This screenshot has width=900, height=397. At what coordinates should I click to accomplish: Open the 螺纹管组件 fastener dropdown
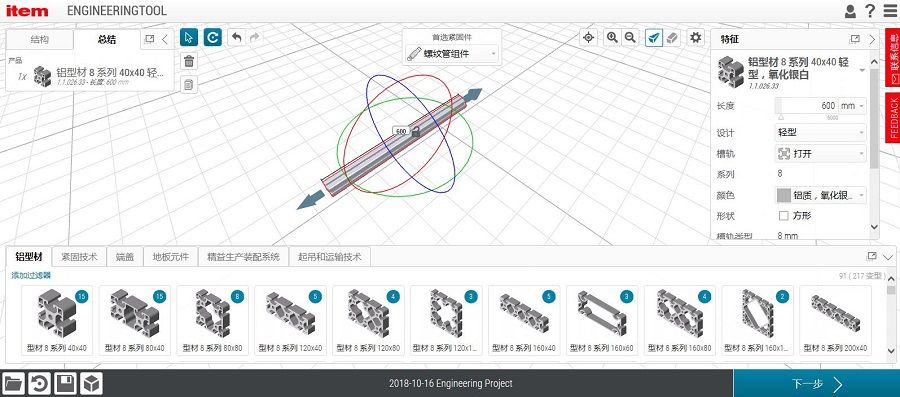(x=452, y=54)
